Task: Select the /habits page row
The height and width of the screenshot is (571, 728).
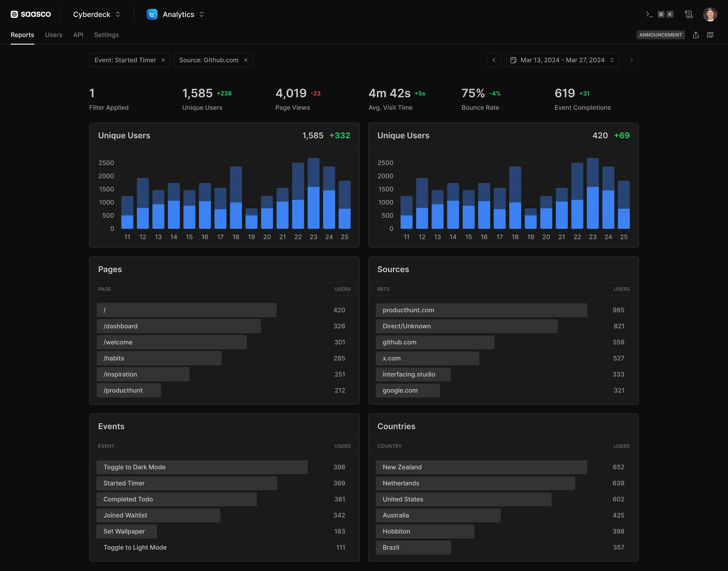Action: 224,358
